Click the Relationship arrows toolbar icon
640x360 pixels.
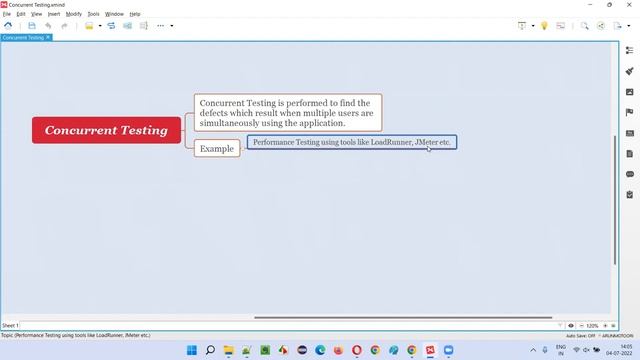click(111, 26)
